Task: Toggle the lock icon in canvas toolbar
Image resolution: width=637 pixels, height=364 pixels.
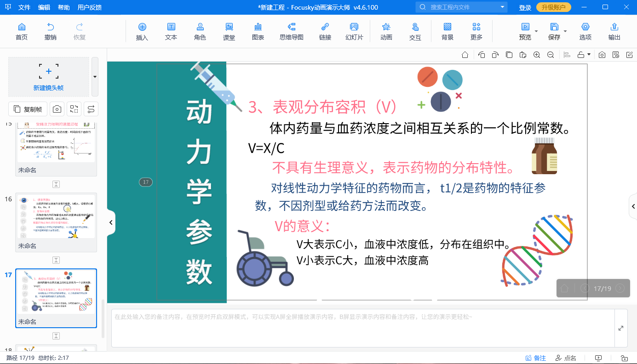Action: tap(581, 55)
